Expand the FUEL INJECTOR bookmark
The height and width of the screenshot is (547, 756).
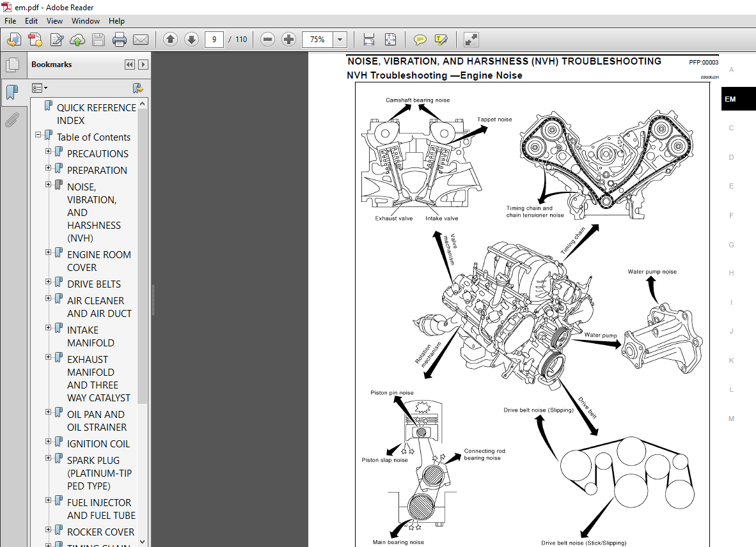coord(48,500)
